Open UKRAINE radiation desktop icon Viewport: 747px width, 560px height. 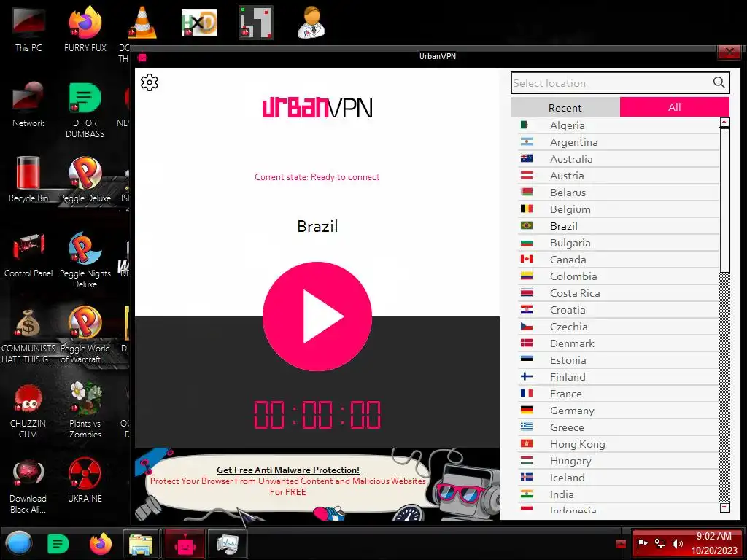85,481
